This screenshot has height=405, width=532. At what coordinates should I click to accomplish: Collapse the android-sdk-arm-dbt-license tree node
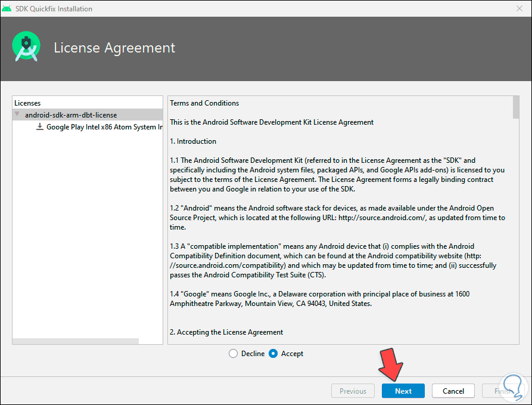(x=17, y=115)
